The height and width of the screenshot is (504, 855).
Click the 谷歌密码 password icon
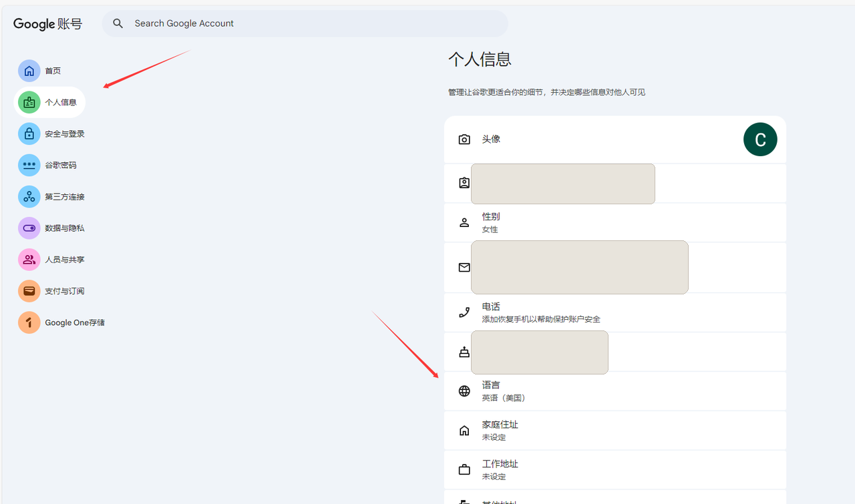29,165
